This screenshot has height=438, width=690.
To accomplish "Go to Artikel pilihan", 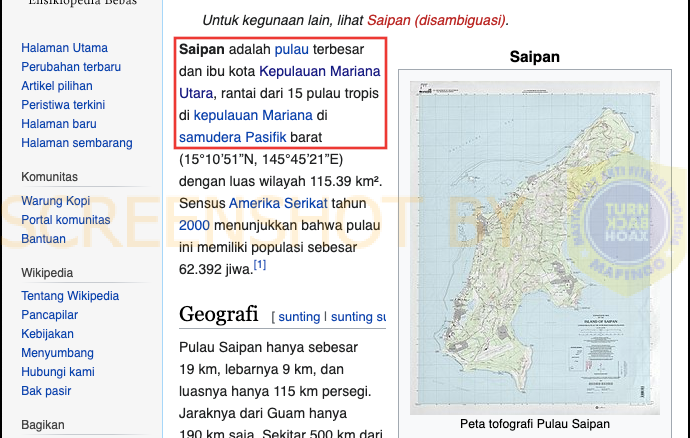I will [x=57, y=85].
